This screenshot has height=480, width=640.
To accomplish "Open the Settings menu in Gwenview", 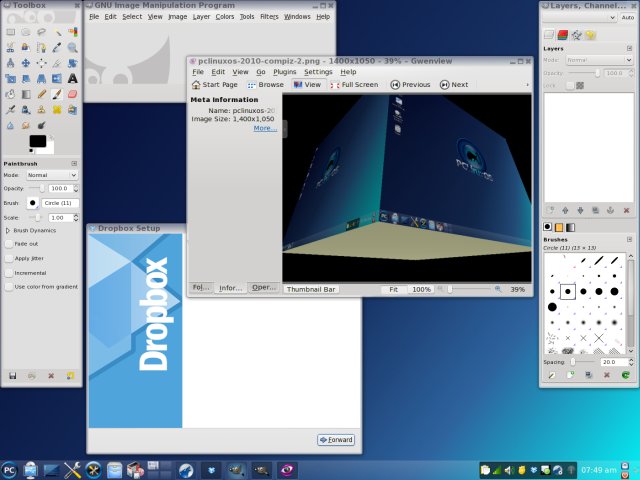I will pyautogui.click(x=318, y=72).
